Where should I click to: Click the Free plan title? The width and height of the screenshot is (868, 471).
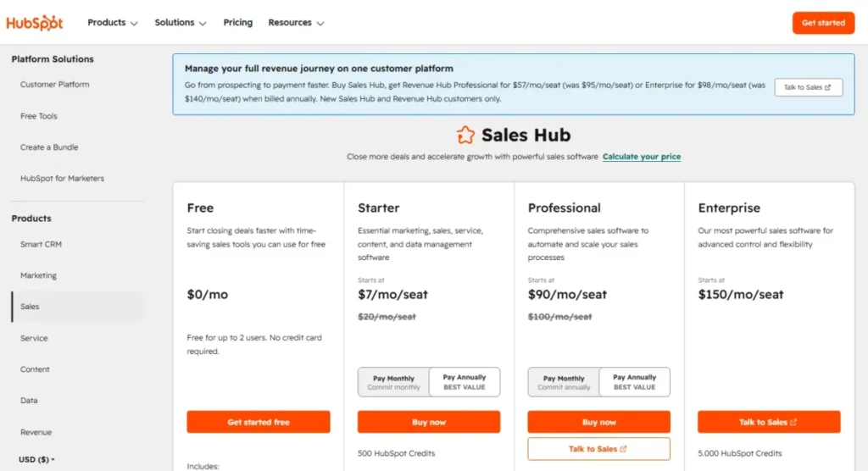pyautogui.click(x=200, y=208)
